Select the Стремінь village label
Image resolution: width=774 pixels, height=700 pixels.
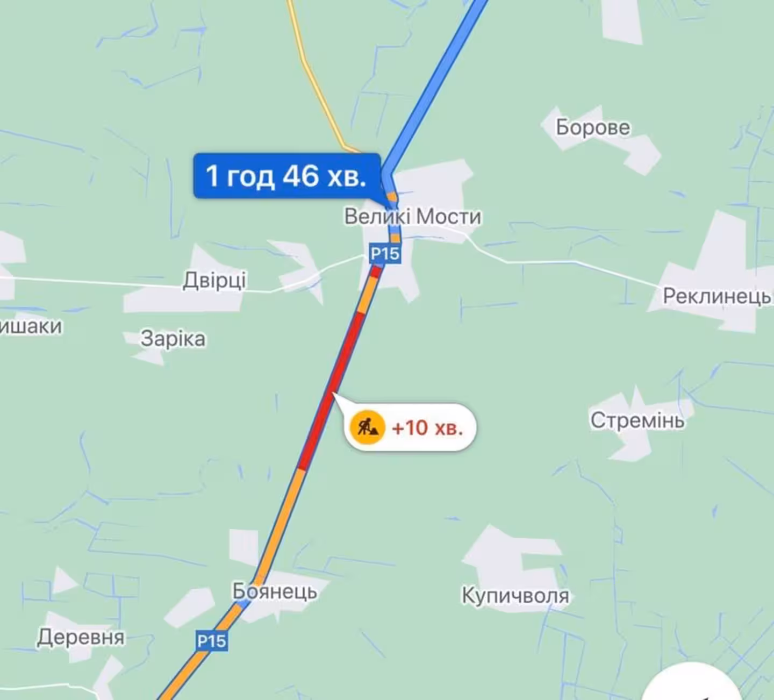tap(637, 420)
